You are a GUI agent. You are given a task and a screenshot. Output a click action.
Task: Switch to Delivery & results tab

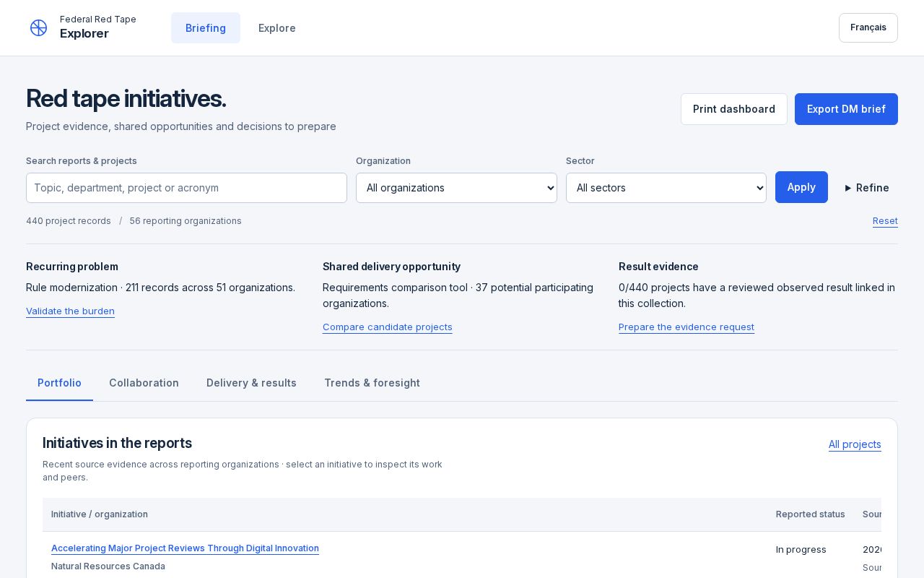(x=251, y=383)
